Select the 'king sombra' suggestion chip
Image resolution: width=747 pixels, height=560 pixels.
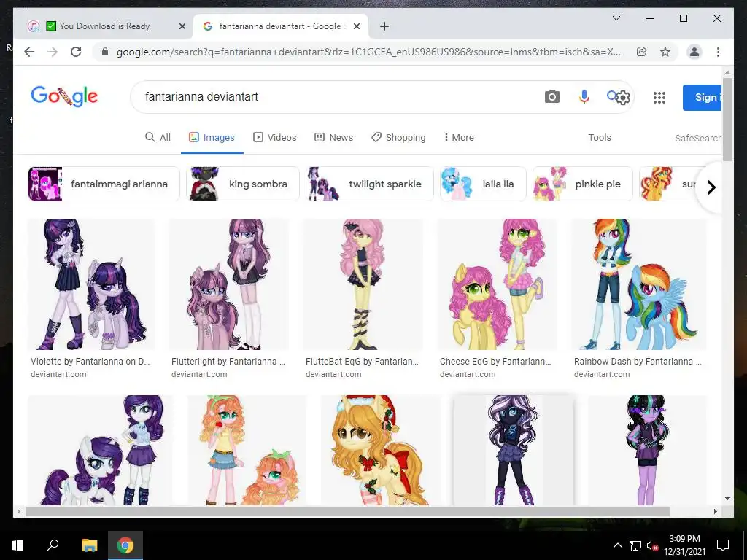pyautogui.click(x=243, y=184)
